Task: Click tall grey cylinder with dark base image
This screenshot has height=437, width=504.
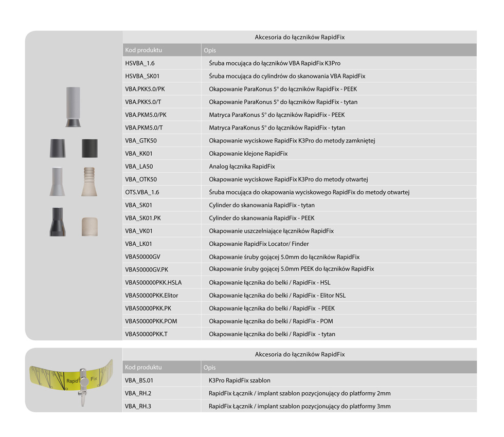Action: point(73,107)
